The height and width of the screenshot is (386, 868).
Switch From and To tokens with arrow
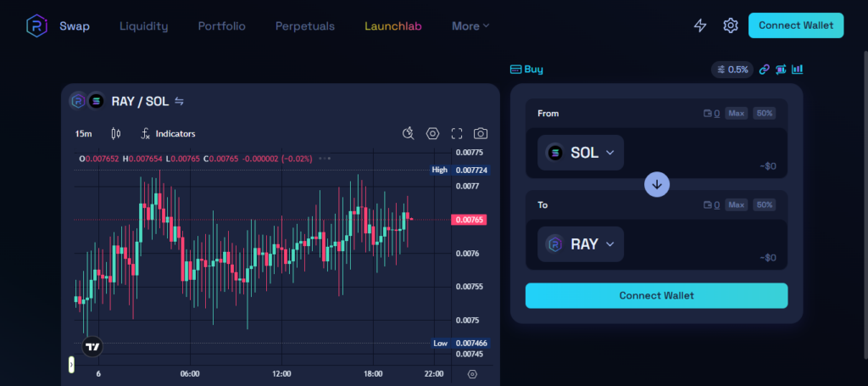pyautogui.click(x=657, y=184)
